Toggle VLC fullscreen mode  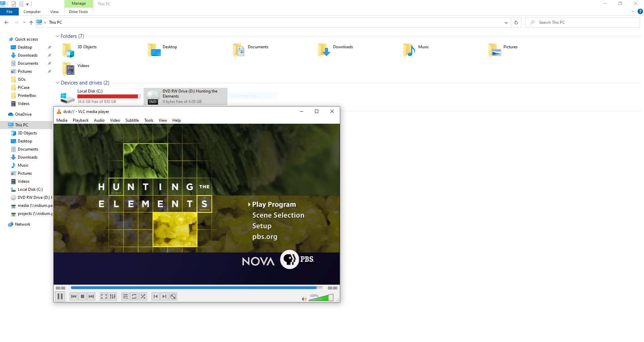click(x=104, y=296)
